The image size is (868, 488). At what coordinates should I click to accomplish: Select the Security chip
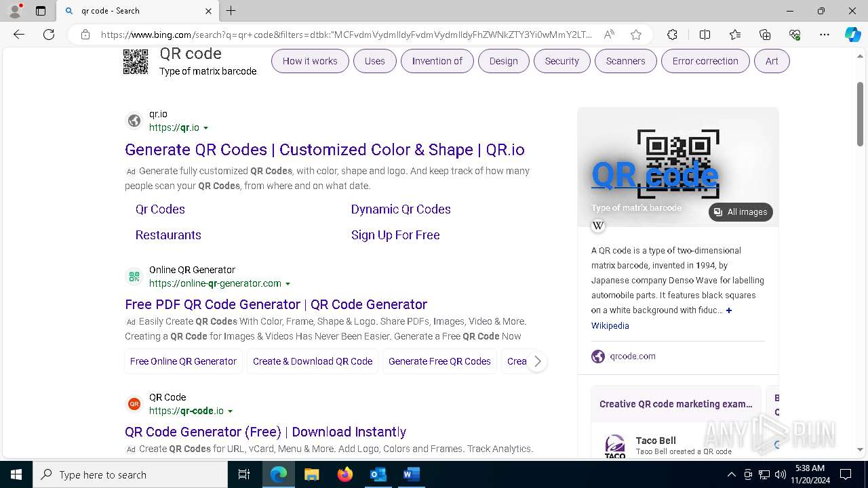[562, 61]
